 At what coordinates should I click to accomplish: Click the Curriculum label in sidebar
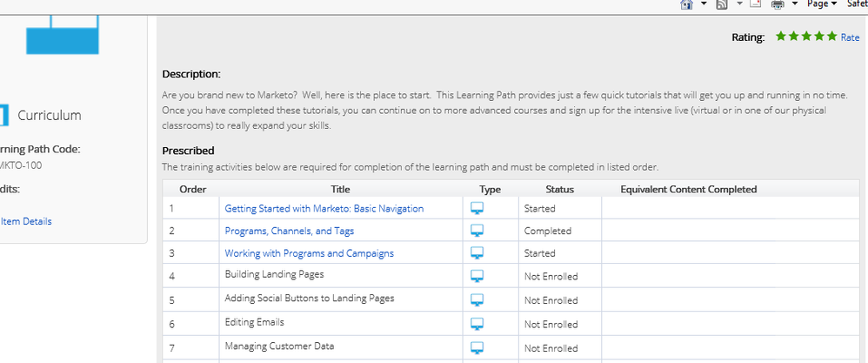click(50, 115)
